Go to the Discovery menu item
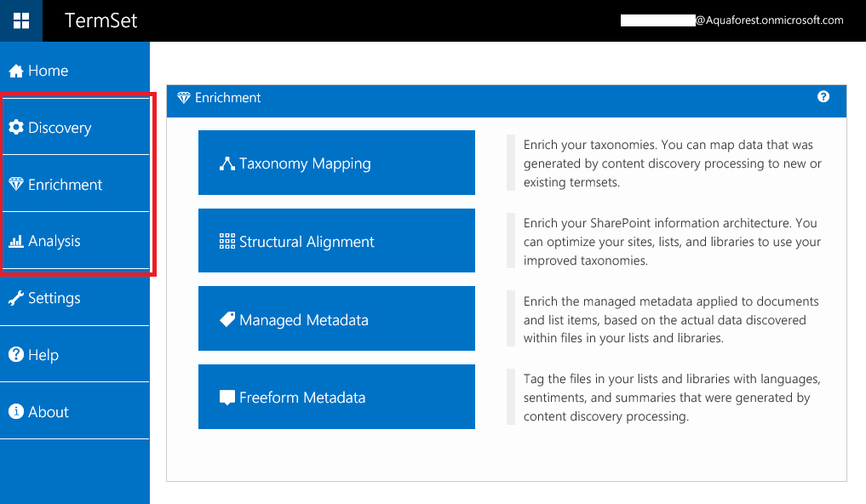866x504 pixels. pyautogui.click(x=60, y=128)
